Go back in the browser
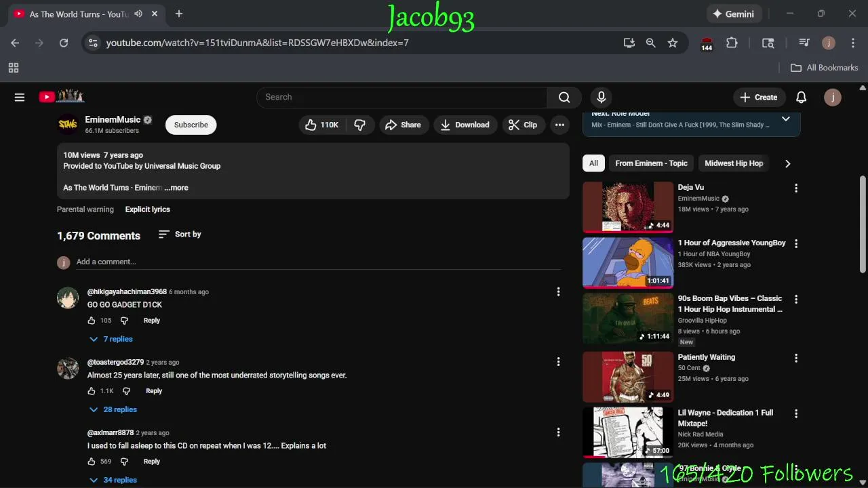The width and height of the screenshot is (868, 488). pos(15,43)
